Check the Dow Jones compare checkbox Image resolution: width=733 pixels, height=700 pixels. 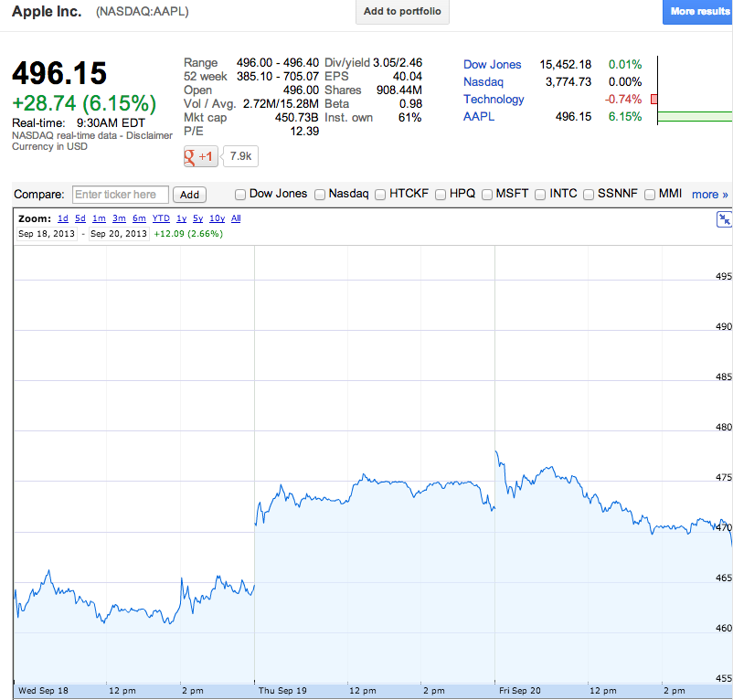click(x=240, y=195)
